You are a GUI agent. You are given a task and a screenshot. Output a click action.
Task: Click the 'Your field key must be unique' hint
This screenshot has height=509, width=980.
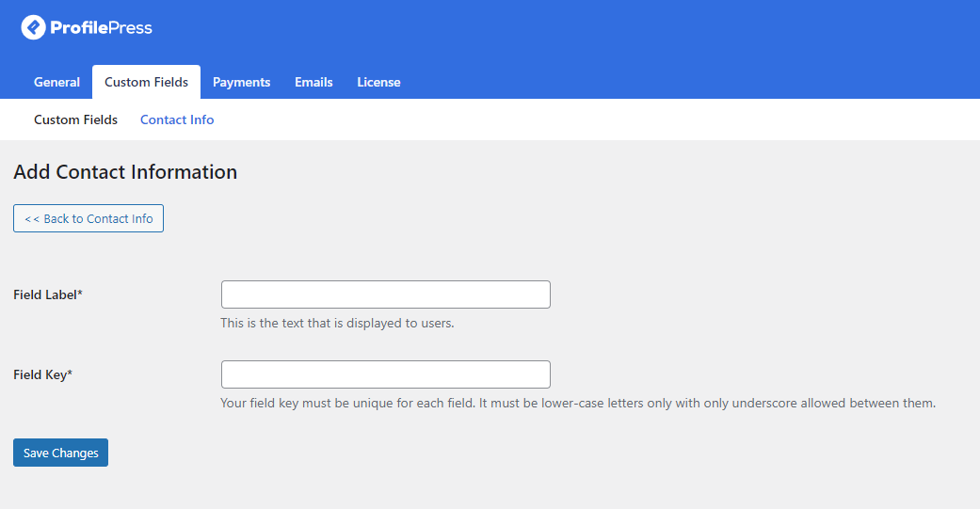pos(578,403)
